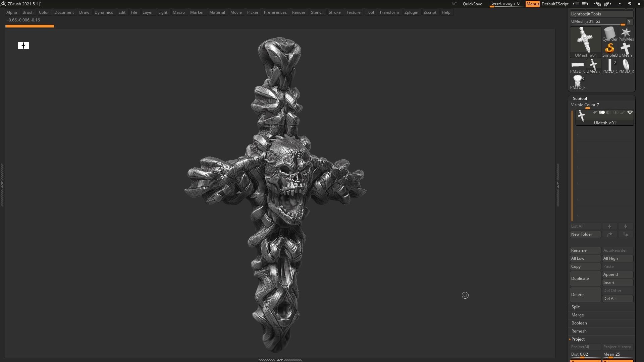Screen dimensions: 644x362
Task: Open the Brush menu
Action: click(x=28, y=12)
